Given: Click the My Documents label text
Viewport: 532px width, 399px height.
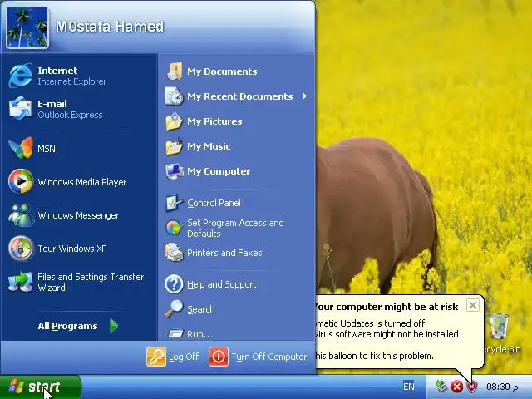Looking at the screenshot, I should point(222,71).
